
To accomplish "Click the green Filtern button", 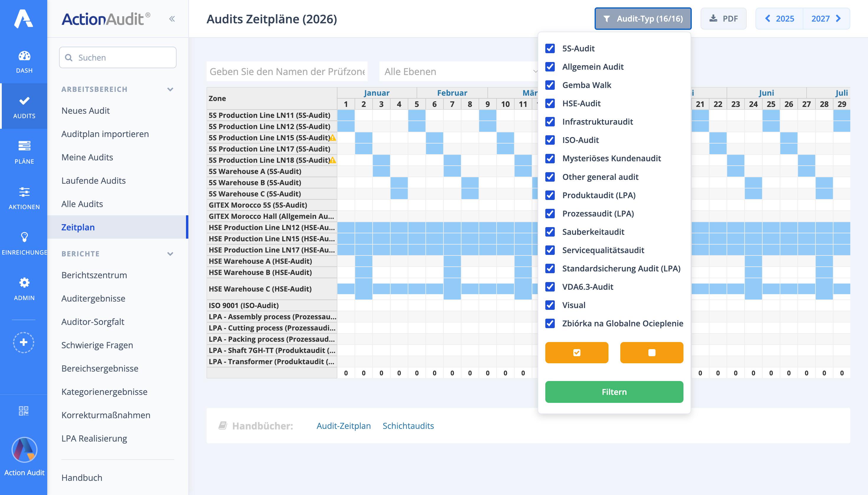I will point(614,392).
